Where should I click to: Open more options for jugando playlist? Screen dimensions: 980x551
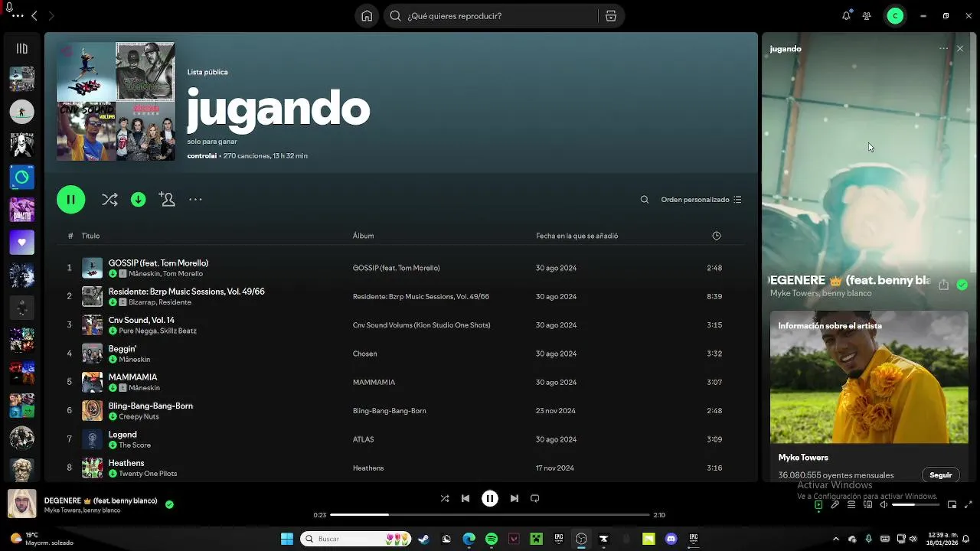click(195, 200)
